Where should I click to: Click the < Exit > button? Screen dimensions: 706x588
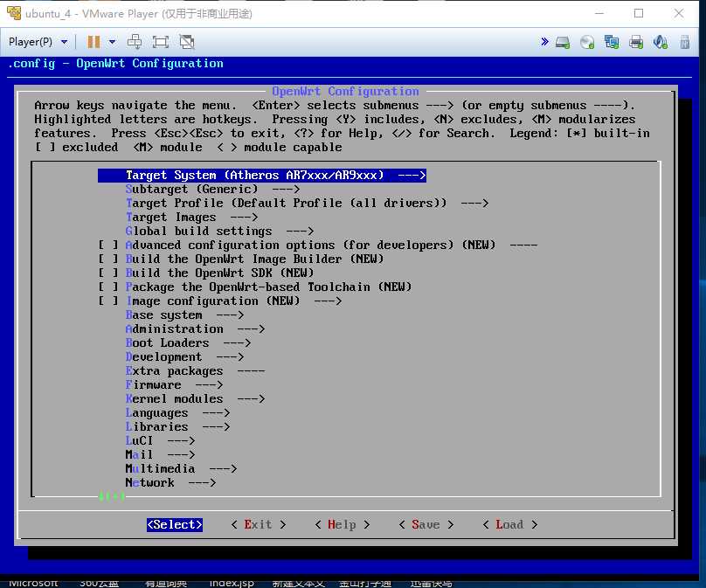(x=259, y=524)
